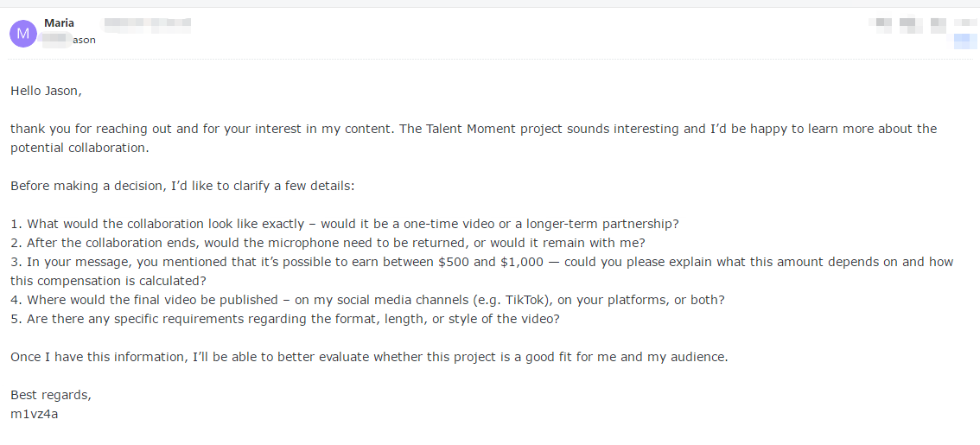Screen dimensions: 980x445
Task: Click the blurred date at top right
Action: point(922,23)
